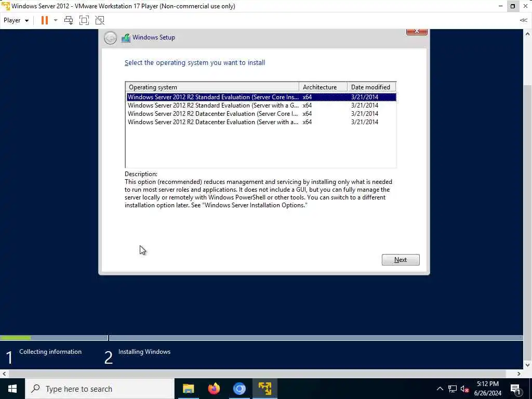Click the muted volume tray icon
The height and width of the screenshot is (399, 532).
pyautogui.click(x=464, y=389)
